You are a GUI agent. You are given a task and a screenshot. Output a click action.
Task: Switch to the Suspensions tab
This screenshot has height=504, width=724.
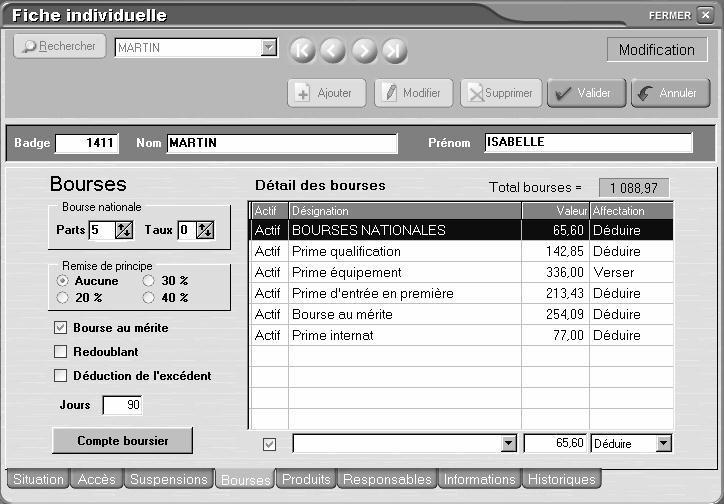169,479
